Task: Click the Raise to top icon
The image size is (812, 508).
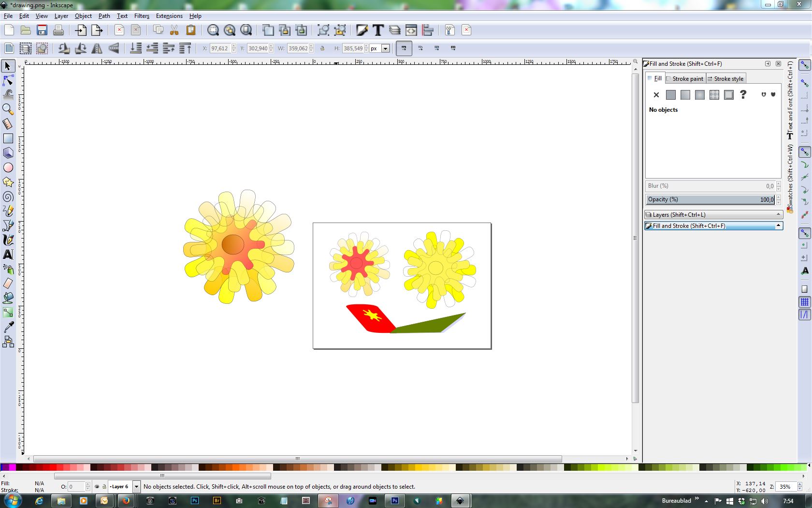Action: click(x=185, y=48)
